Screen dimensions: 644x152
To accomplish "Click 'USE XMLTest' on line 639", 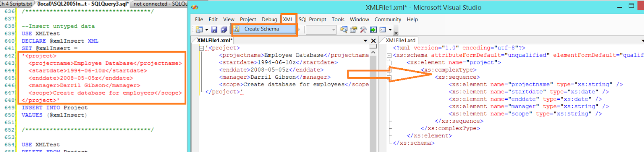I will click(41, 33).
